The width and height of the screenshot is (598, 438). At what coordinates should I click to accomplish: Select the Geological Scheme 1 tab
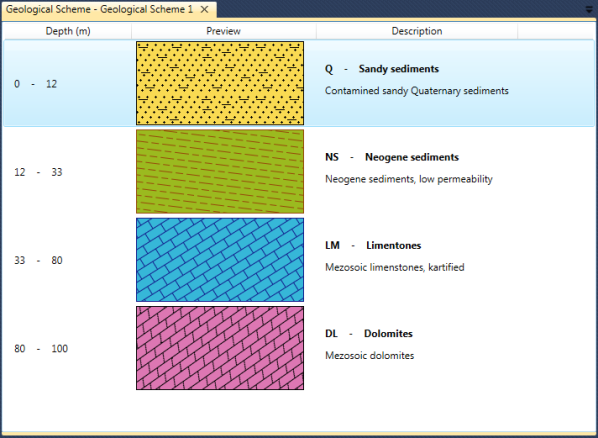click(x=100, y=10)
